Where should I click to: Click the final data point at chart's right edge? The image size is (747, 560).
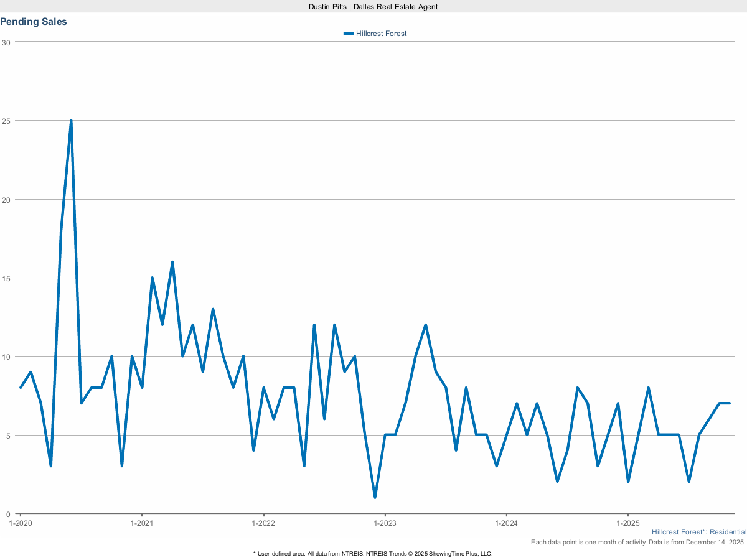[x=728, y=403]
